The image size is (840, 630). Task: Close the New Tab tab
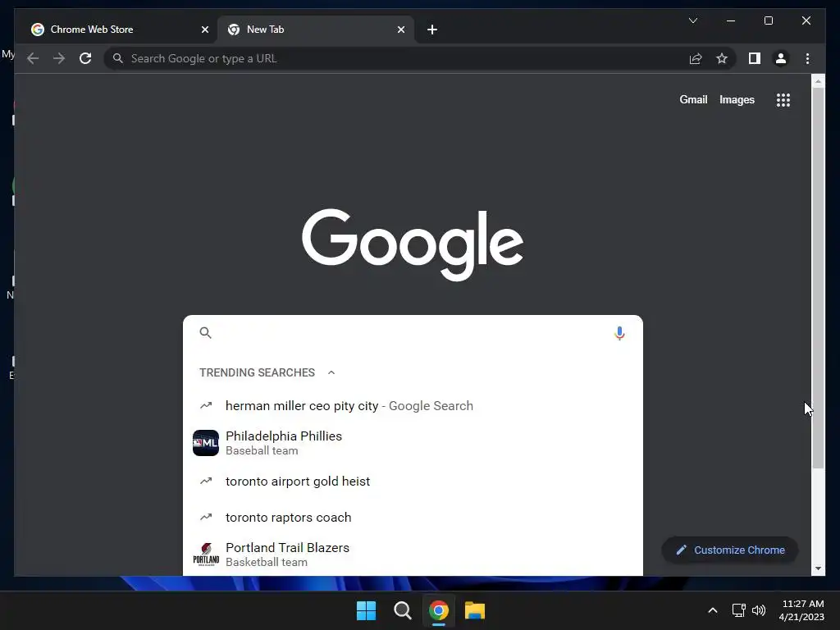pyautogui.click(x=400, y=30)
